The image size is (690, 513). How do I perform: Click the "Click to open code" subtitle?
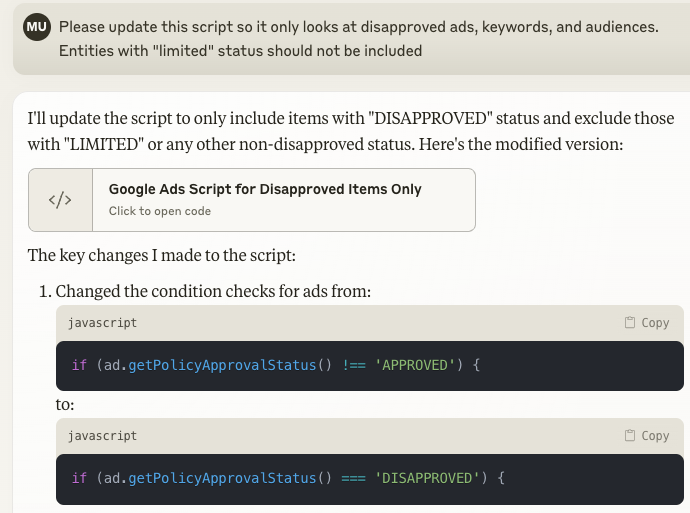pyautogui.click(x=159, y=211)
